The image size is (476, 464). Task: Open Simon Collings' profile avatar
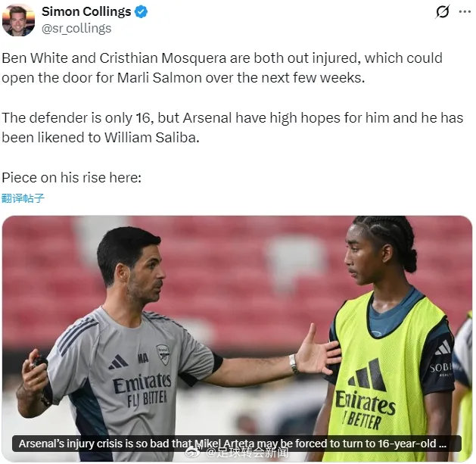click(18, 20)
